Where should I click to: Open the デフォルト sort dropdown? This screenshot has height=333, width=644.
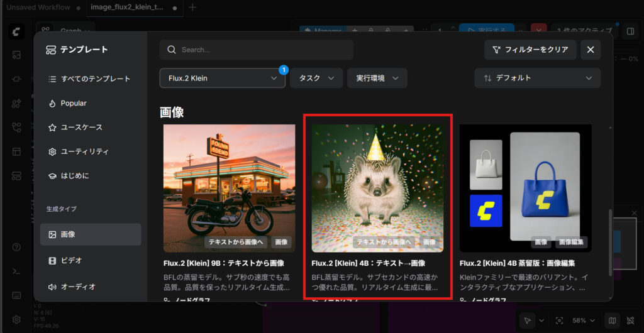[x=537, y=78]
